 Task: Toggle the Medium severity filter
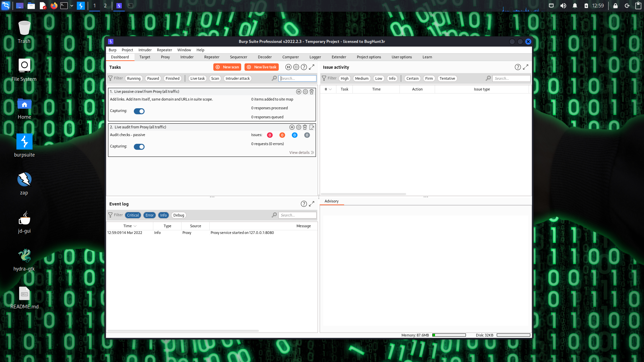[x=362, y=78]
